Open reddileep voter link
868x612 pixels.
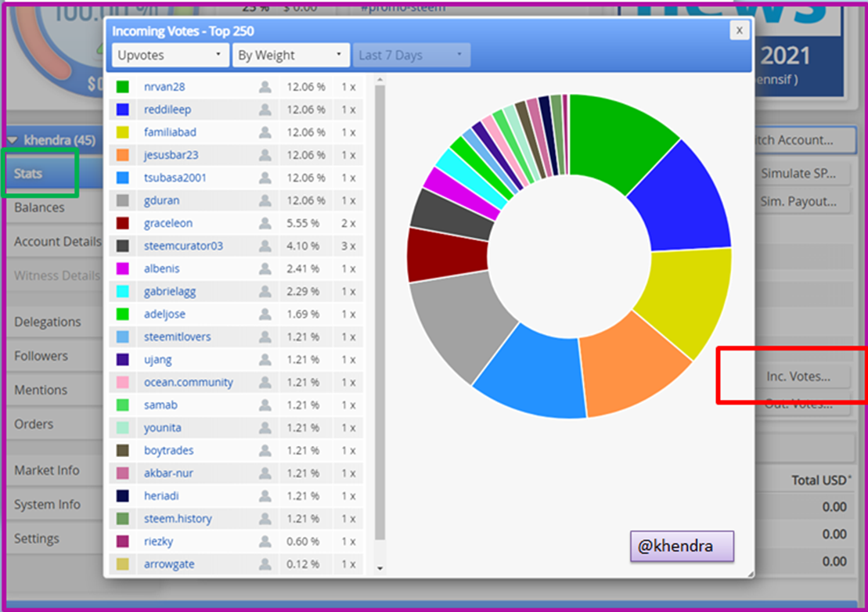pyautogui.click(x=167, y=110)
